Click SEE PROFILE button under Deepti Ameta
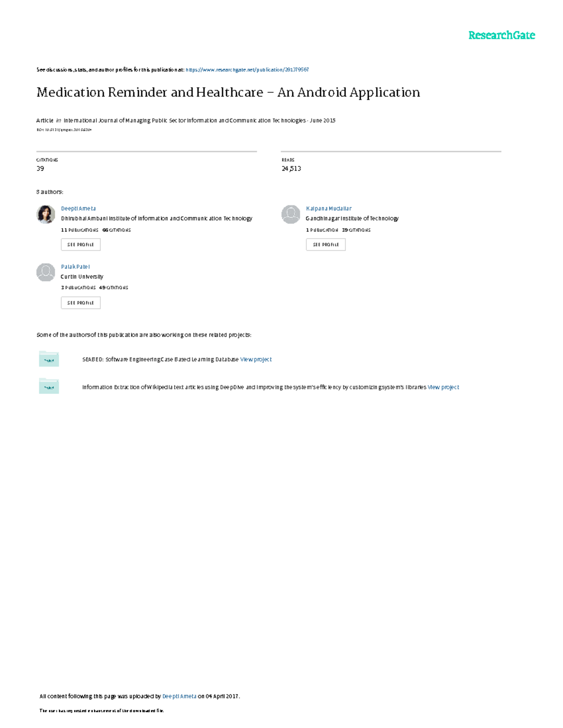563x728 pixels. tap(81, 245)
